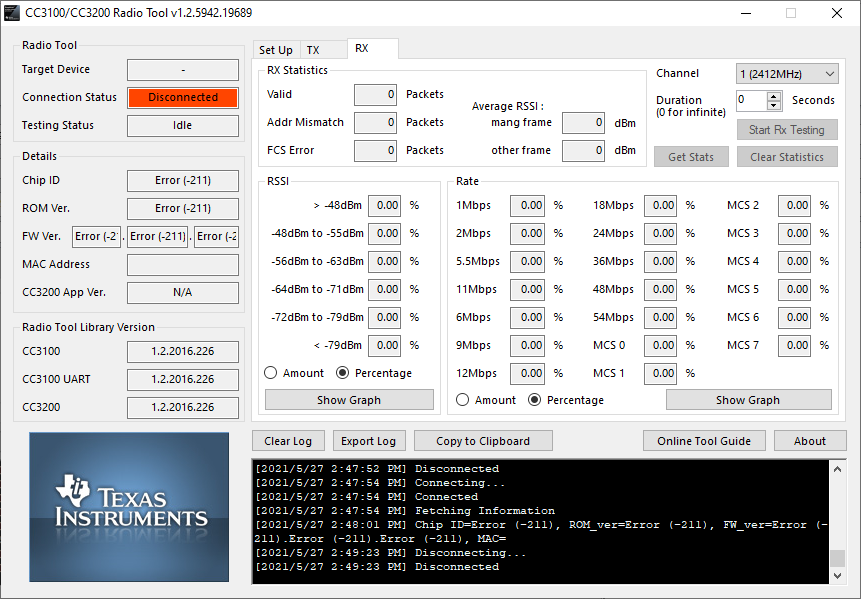
Task: Click the log scrollbar up arrow
Action: point(837,469)
